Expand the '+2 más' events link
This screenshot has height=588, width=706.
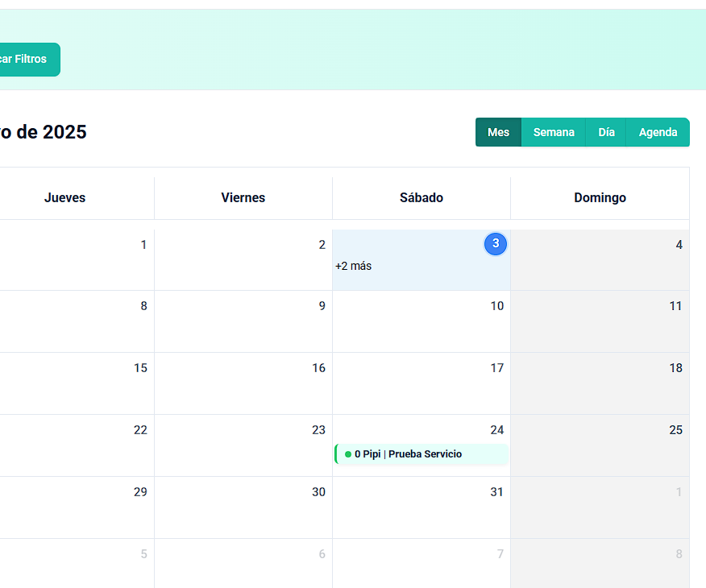(354, 266)
